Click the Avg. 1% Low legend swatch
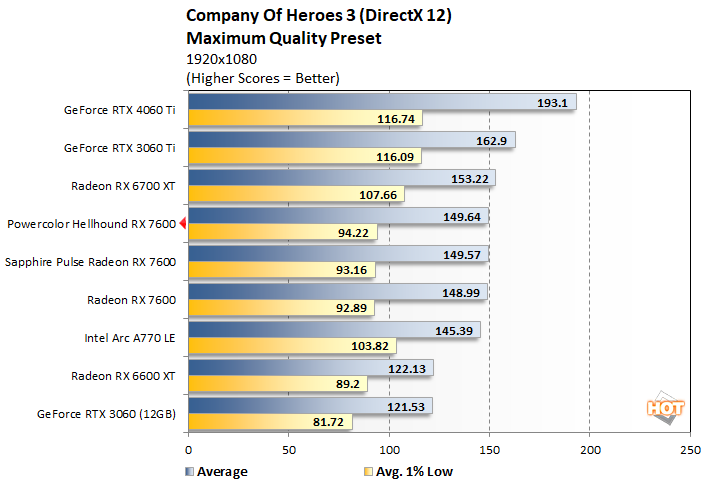This screenshot has width=708, height=480. click(368, 471)
